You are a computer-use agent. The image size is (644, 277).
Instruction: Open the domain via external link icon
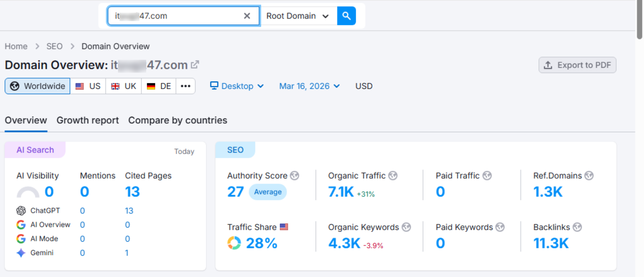pos(195,64)
